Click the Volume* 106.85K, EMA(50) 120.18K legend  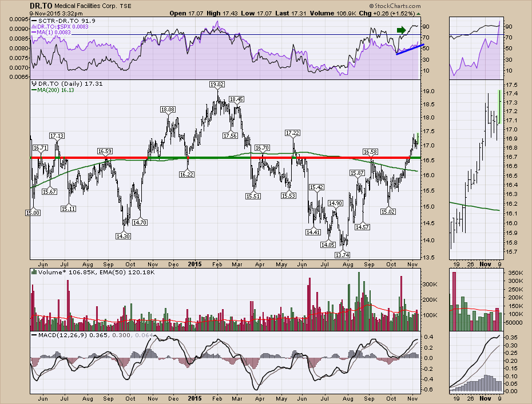click(96, 272)
